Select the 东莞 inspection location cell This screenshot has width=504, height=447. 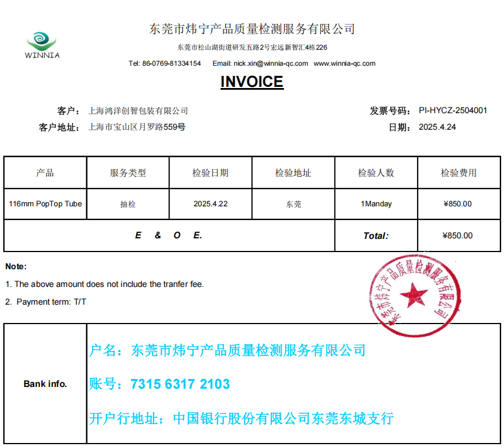294,204
